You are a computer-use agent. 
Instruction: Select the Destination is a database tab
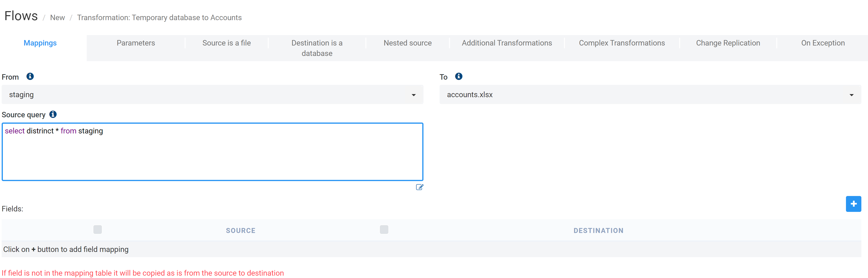coord(317,48)
